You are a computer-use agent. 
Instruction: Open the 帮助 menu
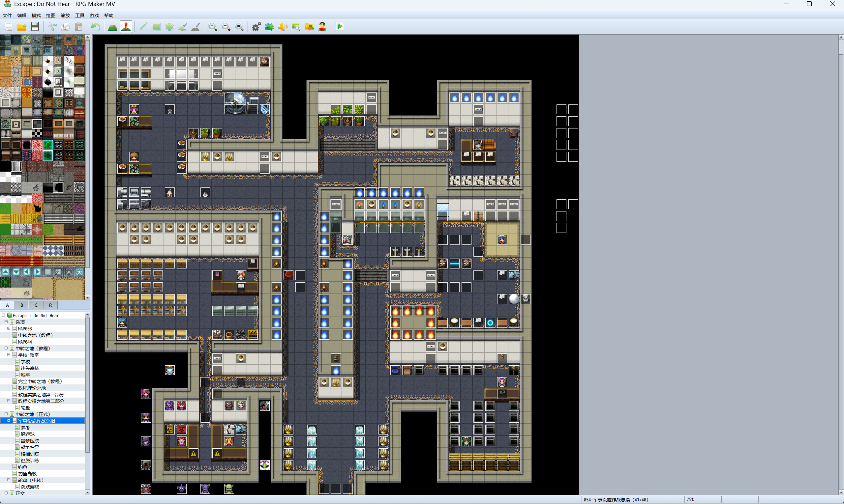click(x=109, y=15)
